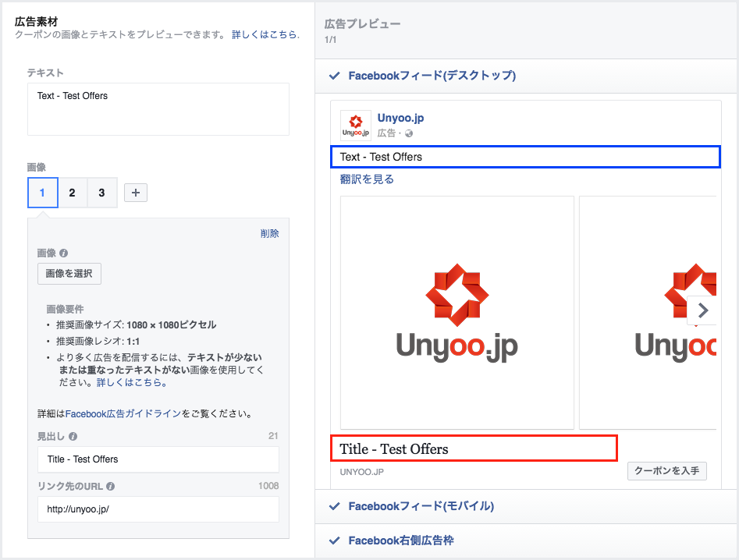Switch to image tab 3

pyautogui.click(x=102, y=193)
